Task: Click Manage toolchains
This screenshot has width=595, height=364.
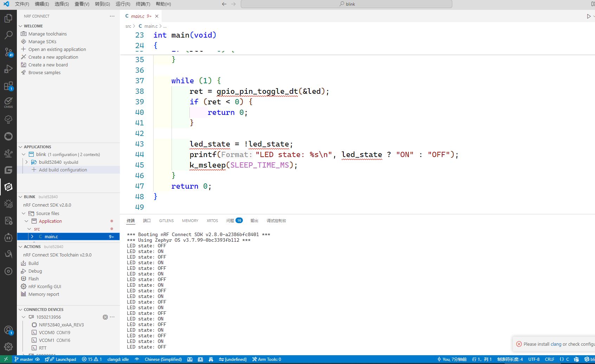Action: 47,34
